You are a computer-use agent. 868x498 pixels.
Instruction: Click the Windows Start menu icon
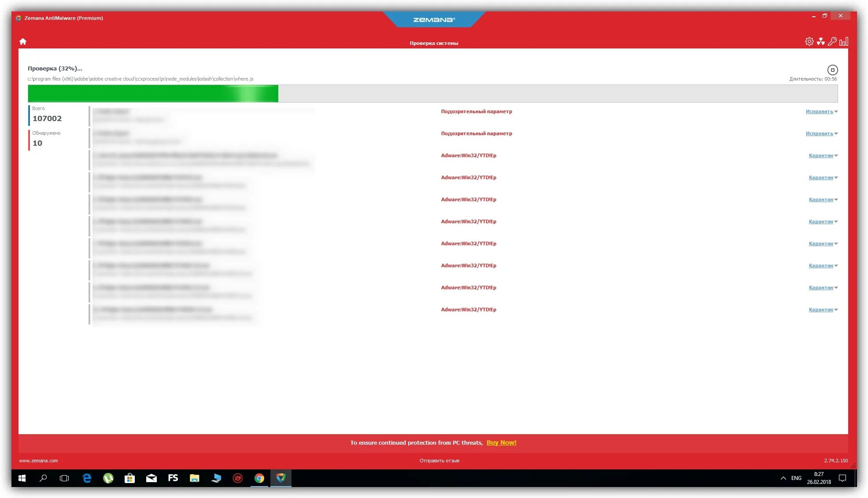pyautogui.click(x=22, y=478)
